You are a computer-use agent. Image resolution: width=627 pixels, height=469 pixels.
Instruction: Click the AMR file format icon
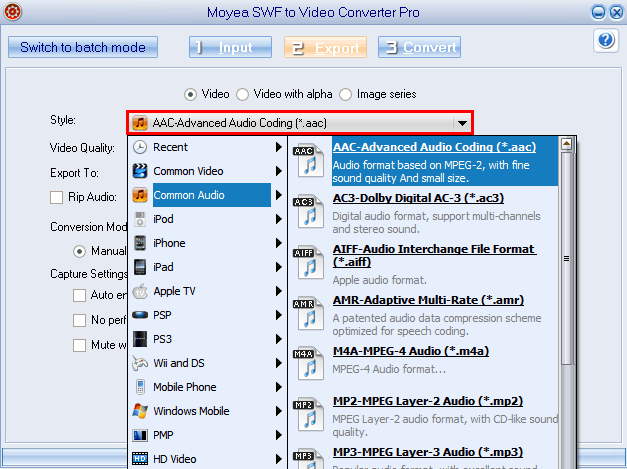309,314
